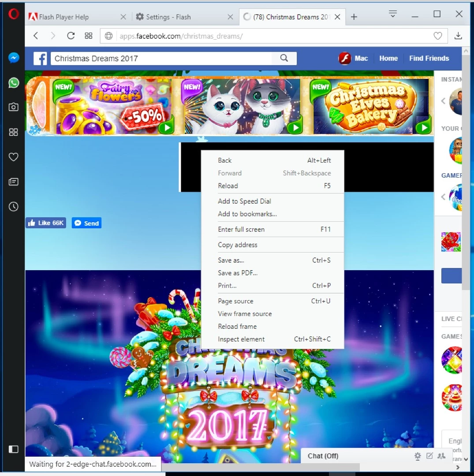The height and width of the screenshot is (476, 474).
Task: Open the tab menu icon in the title bar
Action: click(392, 14)
